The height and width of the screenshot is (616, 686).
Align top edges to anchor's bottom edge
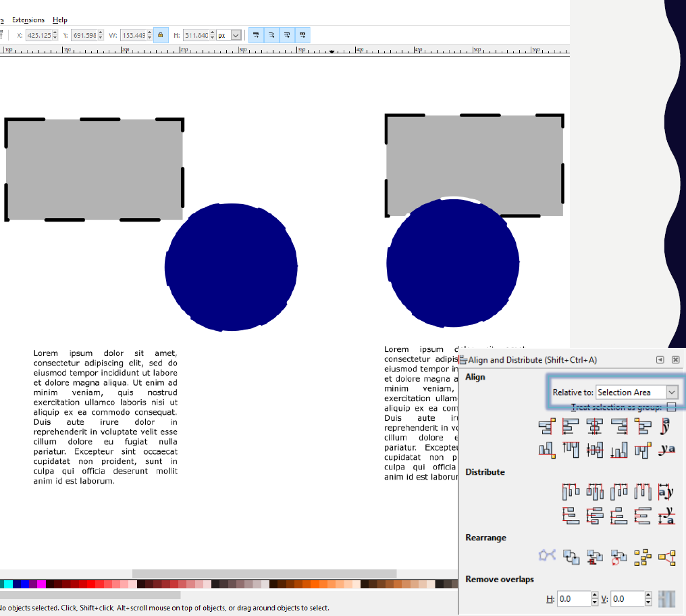coord(643,450)
